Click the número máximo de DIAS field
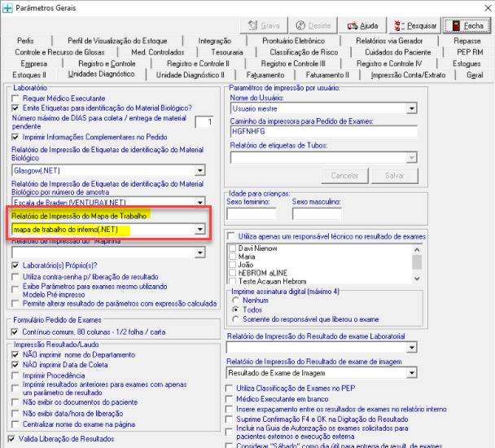This screenshot has width=495, height=448. pos(204,122)
